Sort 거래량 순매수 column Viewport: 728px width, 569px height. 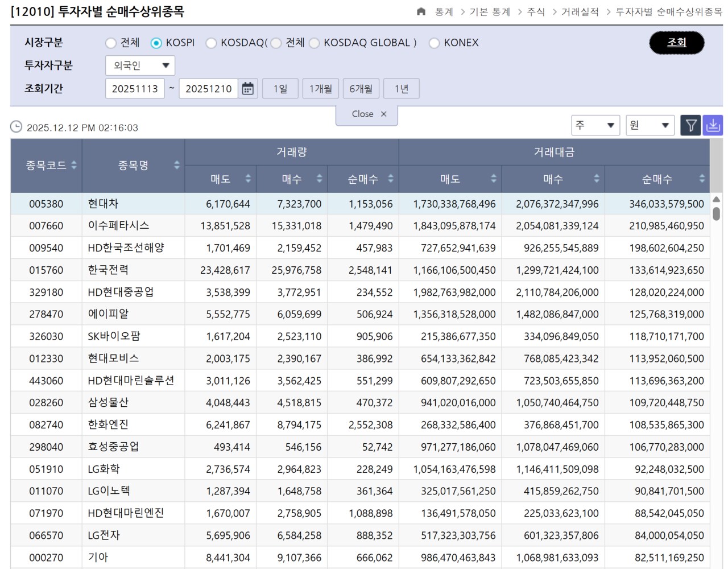(x=391, y=179)
